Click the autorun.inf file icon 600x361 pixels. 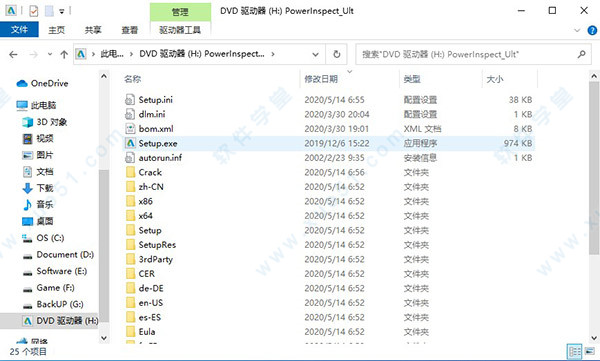point(130,158)
